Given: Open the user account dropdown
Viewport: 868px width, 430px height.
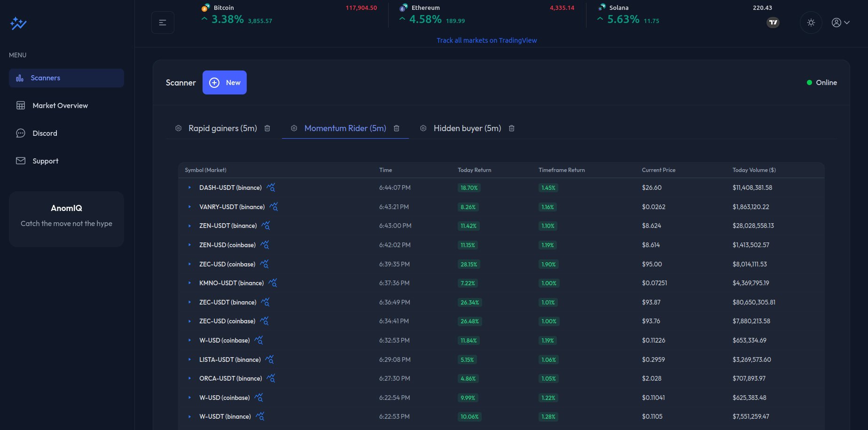Looking at the screenshot, I should coord(840,23).
